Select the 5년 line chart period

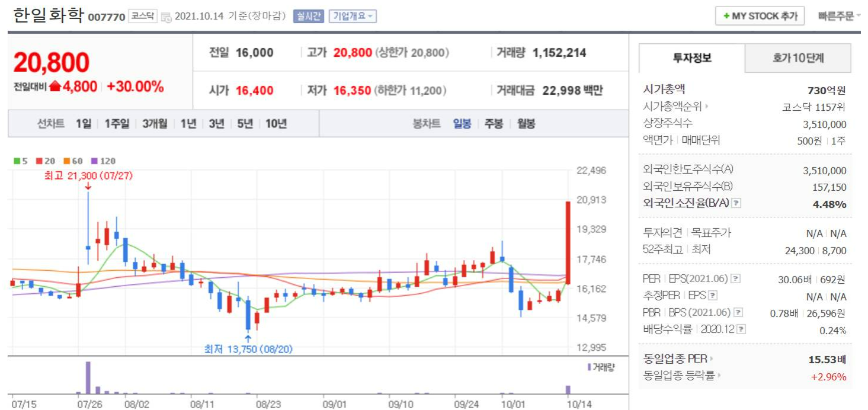click(x=245, y=124)
